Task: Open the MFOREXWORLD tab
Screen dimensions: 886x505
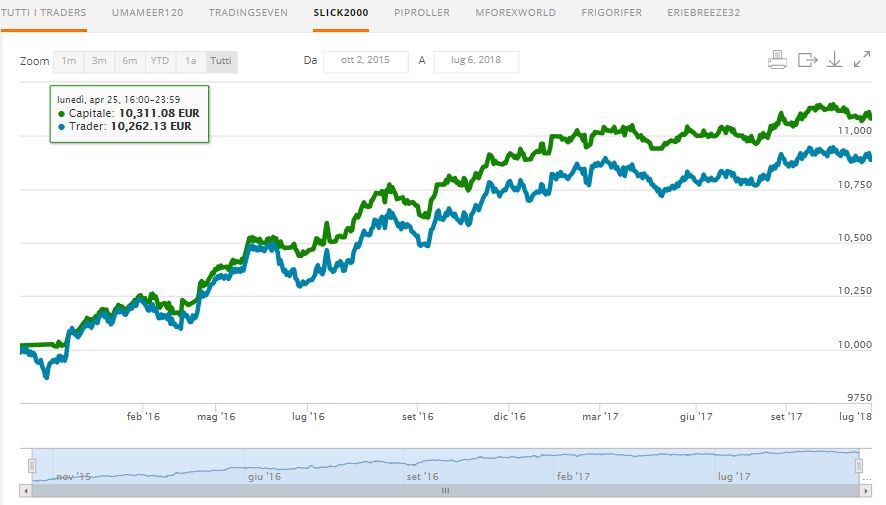Action: (x=515, y=12)
